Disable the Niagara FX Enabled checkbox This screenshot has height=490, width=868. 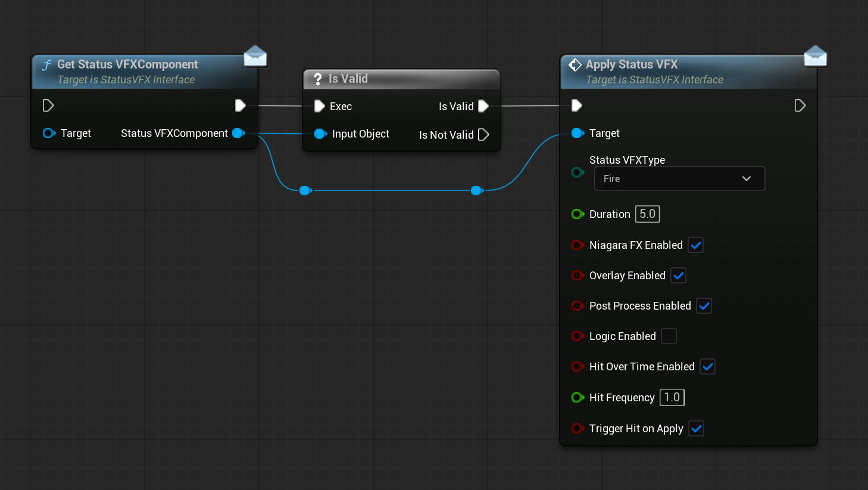(x=695, y=245)
